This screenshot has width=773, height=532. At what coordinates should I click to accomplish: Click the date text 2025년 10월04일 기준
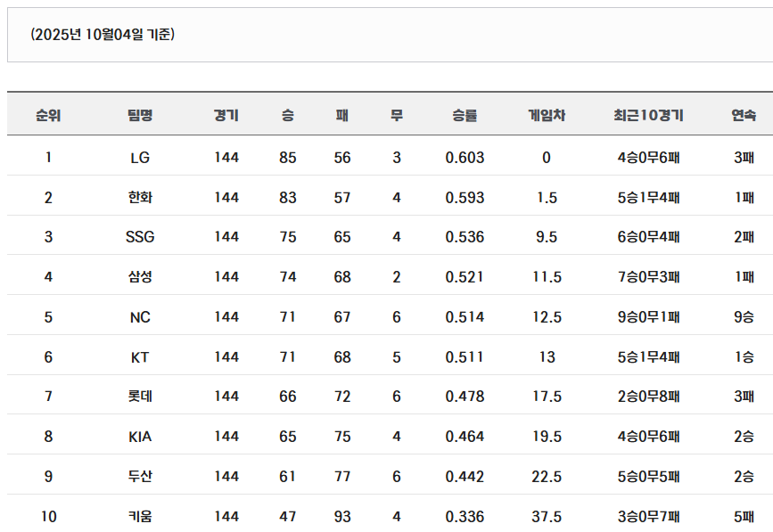pyautogui.click(x=102, y=35)
